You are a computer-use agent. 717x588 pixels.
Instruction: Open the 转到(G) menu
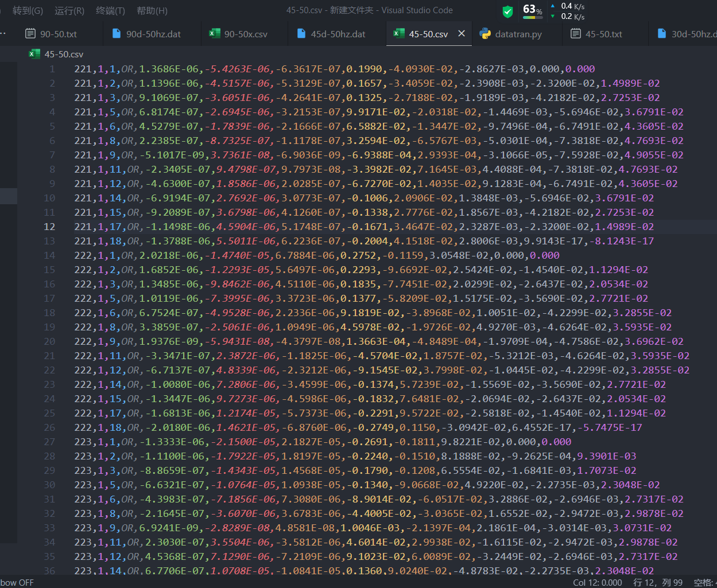click(x=28, y=10)
